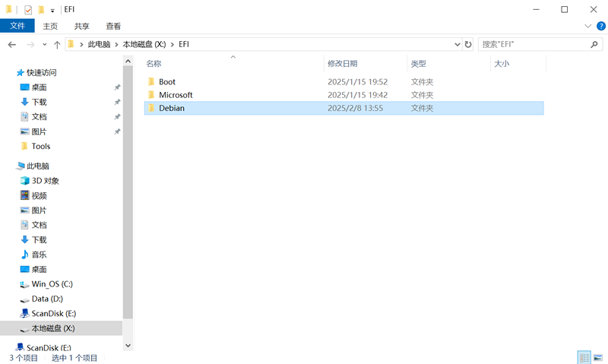This screenshot has width=608, height=364.
Task: Click the Back navigation arrow
Action: click(11, 45)
